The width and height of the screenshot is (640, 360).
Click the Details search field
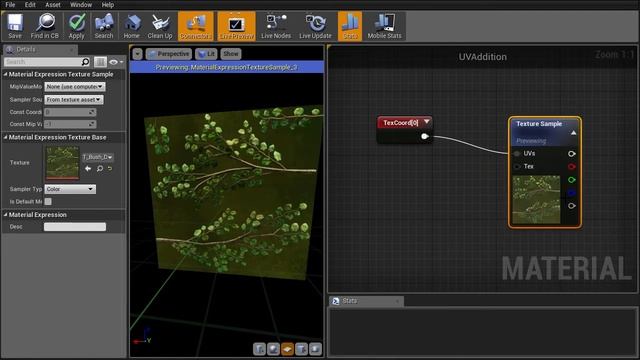click(x=42, y=62)
